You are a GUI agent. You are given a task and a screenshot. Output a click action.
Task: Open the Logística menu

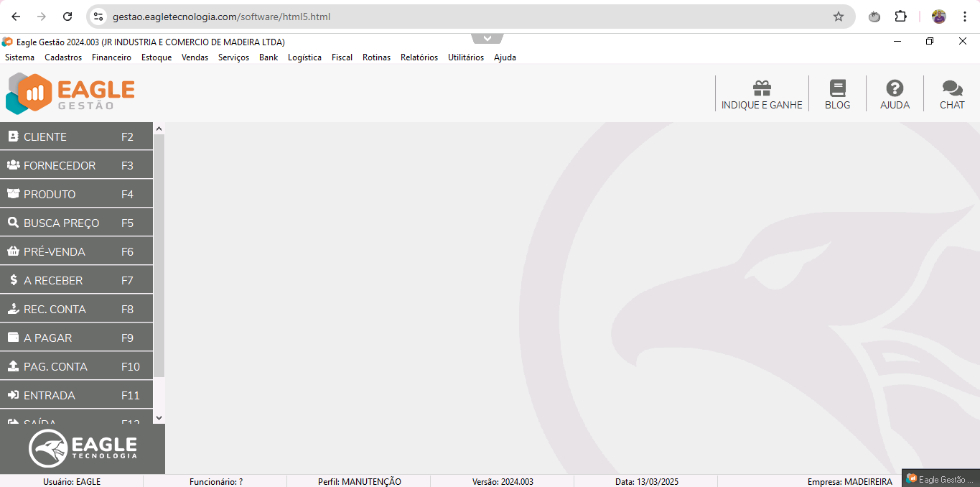pos(304,57)
